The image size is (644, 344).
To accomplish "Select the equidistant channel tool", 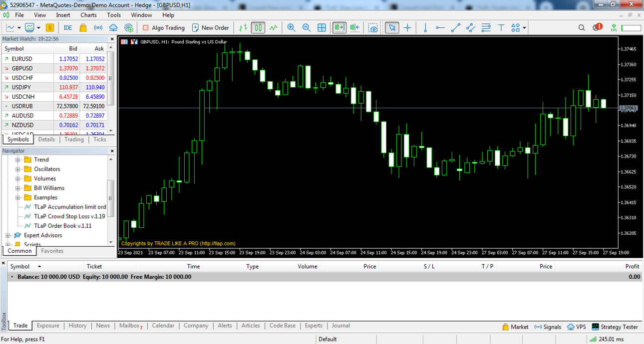I will tap(471, 28).
